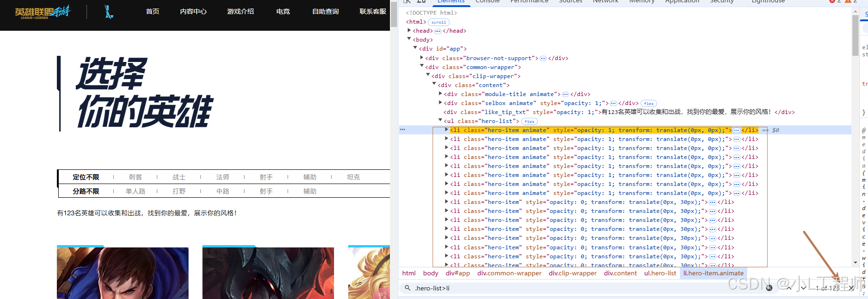
Task: Click li.hero-item.animate in the breadcrumb bar
Action: pos(714,273)
